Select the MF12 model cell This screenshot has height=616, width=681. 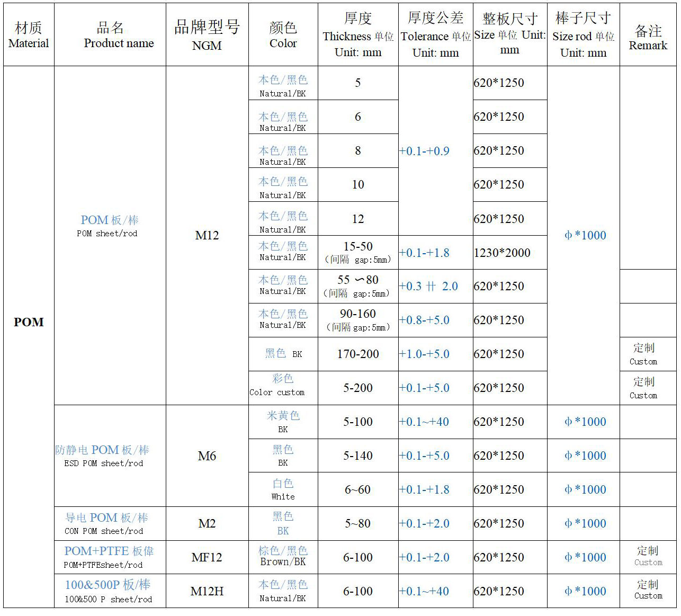207,557
